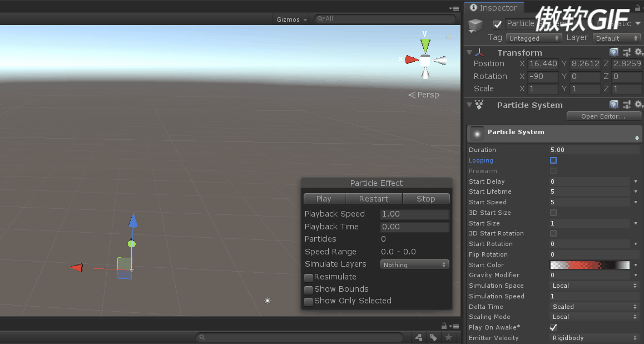Click the Simulation Speed value field

(595, 296)
